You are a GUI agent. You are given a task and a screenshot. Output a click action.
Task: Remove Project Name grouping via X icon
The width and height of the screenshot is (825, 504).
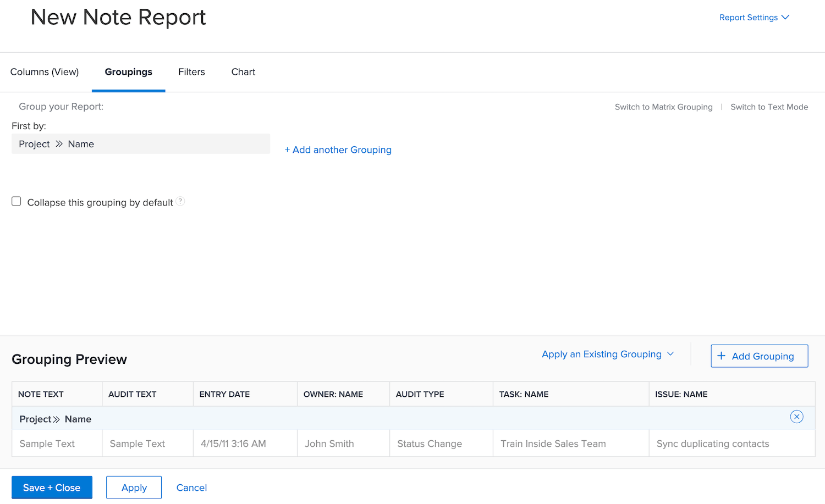[x=796, y=417]
